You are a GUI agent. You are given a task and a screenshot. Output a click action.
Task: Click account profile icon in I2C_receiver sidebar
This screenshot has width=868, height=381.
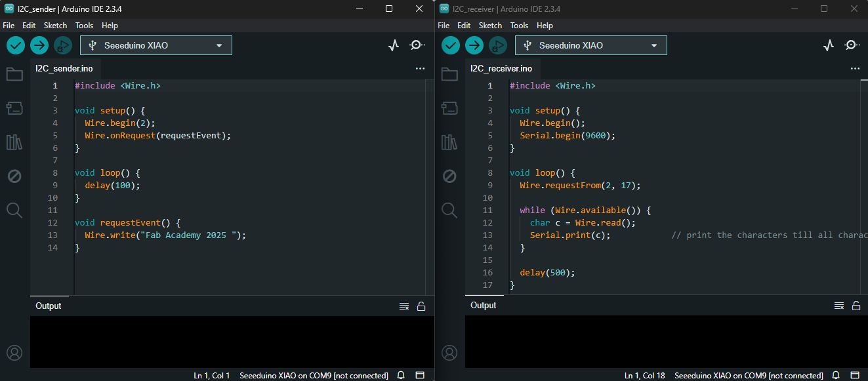pos(449,353)
